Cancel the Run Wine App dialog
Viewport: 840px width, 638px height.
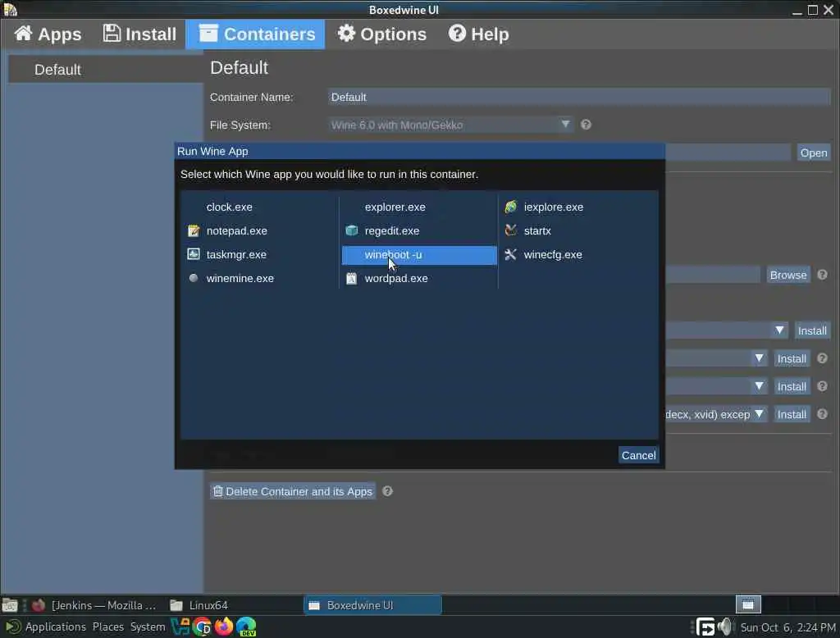tap(638, 455)
